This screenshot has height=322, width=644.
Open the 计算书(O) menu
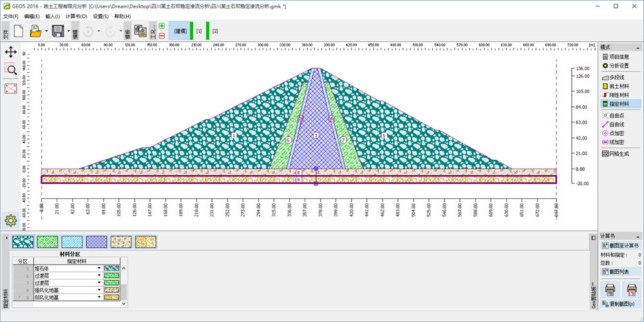pos(77,17)
